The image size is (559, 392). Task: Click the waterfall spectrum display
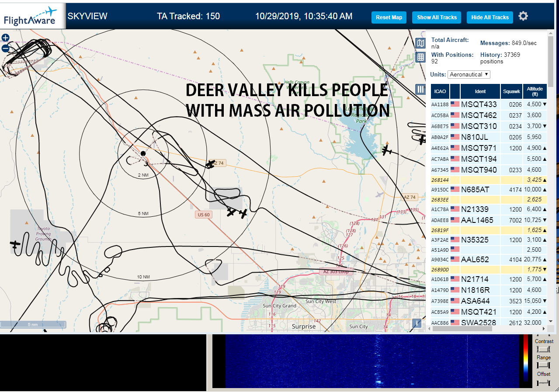pyautogui.click(x=372, y=361)
